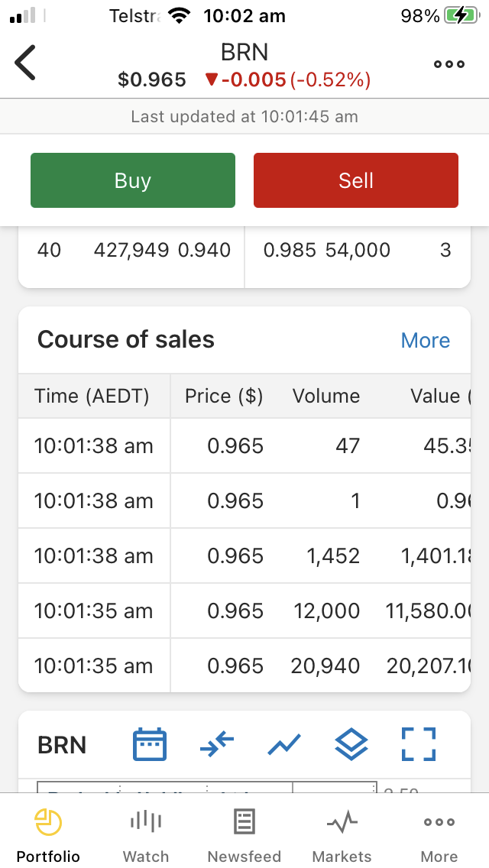
Task: Select the 20,940 volume sale row
Action: pos(244,666)
